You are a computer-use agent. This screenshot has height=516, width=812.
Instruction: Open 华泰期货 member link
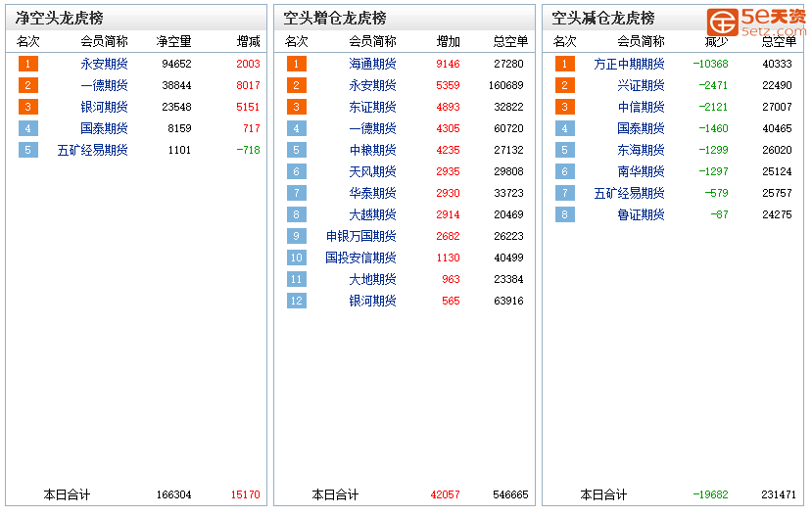[x=372, y=193]
